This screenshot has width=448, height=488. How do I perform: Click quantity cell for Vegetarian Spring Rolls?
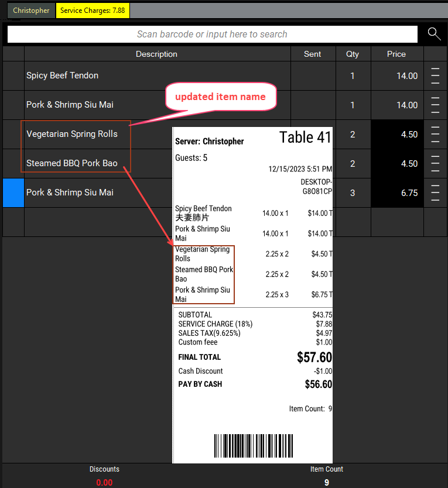(352, 135)
